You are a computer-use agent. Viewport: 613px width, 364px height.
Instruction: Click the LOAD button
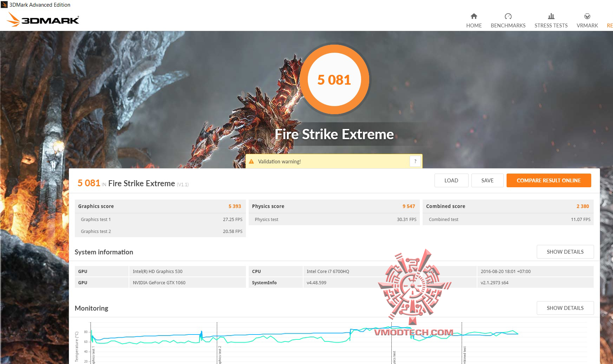tap(451, 180)
